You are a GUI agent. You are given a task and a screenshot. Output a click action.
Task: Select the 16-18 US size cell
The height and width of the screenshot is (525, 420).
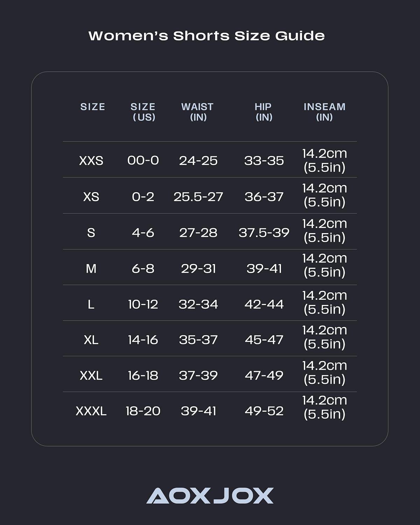pyautogui.click(x=143, y=376)
